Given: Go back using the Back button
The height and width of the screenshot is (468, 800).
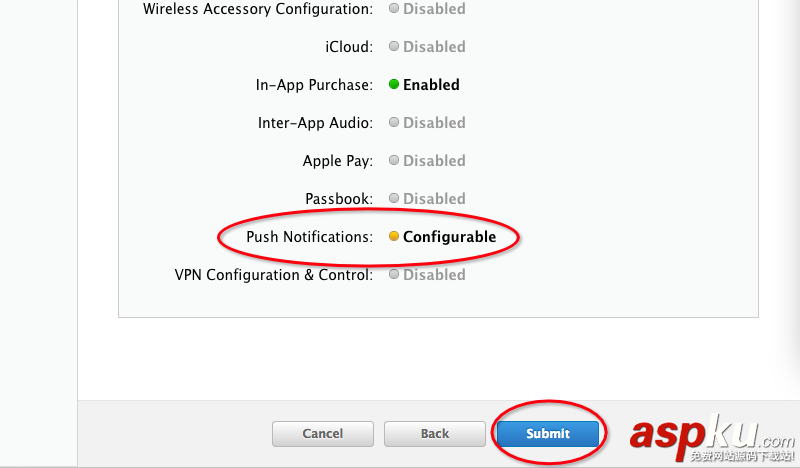Looking at the screenshot, I should pos(435,434).
